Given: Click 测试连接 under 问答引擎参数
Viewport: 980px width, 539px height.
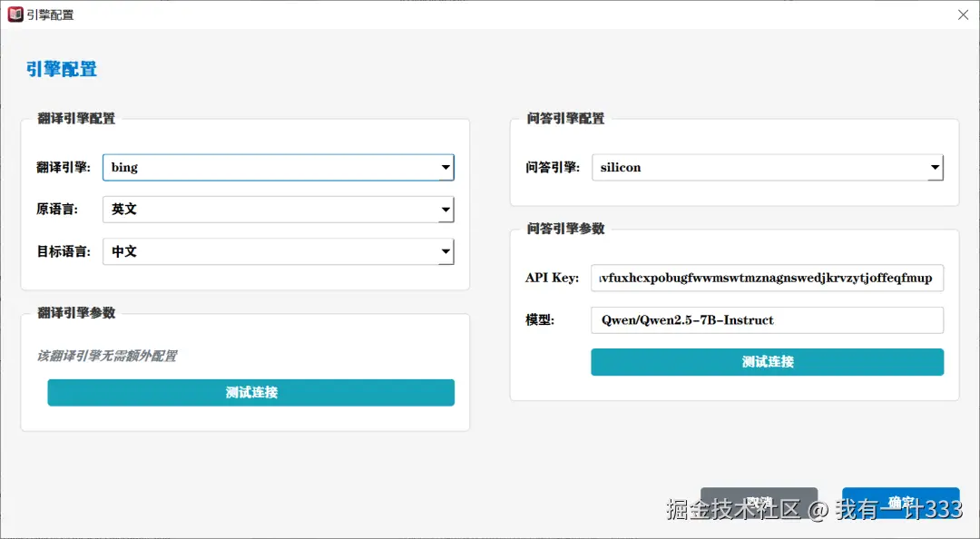Looking at the screenshot, I should pyautogui.click(x=768, y=362).
